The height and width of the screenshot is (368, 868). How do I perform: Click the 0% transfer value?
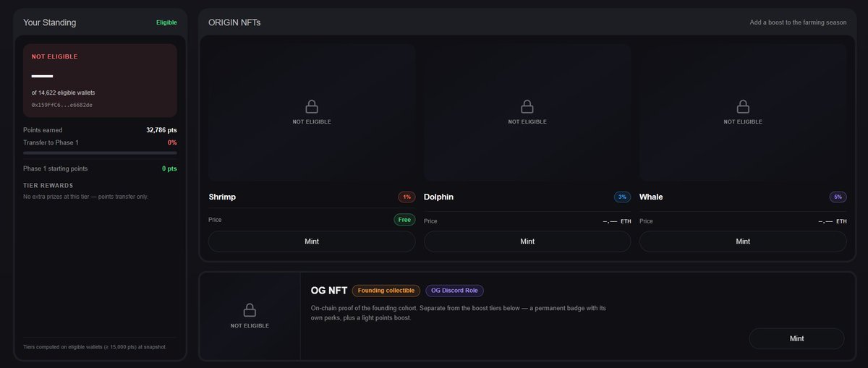172,142
